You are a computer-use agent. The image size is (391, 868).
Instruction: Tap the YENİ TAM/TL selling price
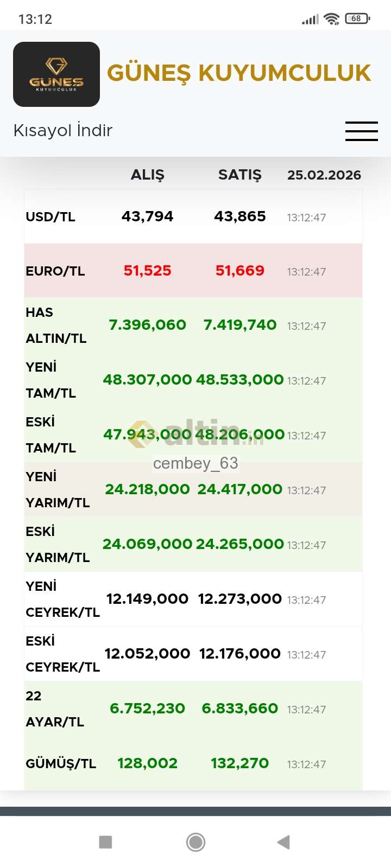click(x=239, y=380)
